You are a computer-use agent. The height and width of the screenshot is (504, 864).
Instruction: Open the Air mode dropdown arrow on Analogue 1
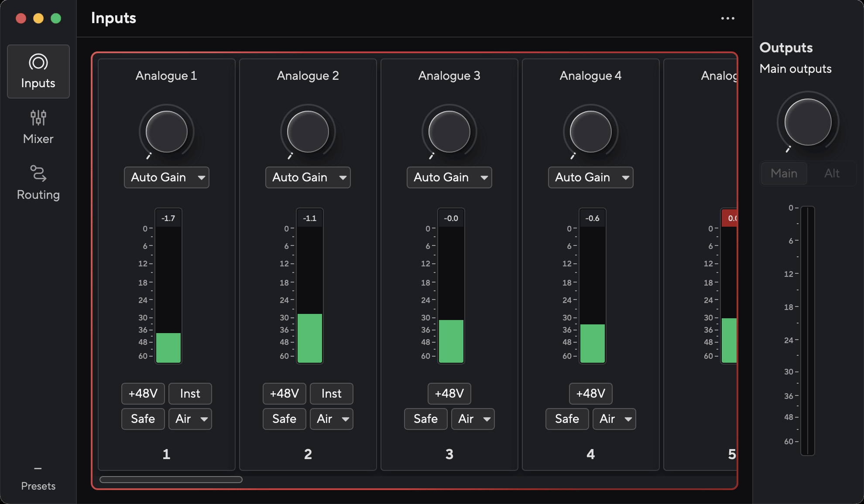click(204, 419)
